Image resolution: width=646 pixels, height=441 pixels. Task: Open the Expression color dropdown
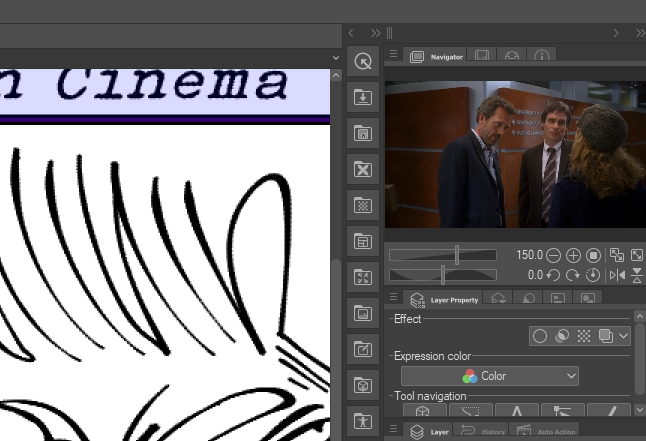(490, 376)
